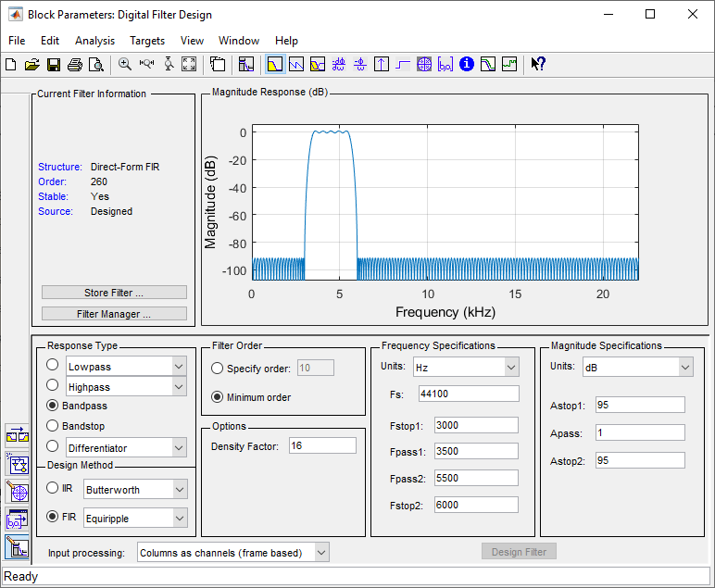Click the Zoom In magnifier icon
Viewport: 715px width, 588px height.
[x=125, y=65]
